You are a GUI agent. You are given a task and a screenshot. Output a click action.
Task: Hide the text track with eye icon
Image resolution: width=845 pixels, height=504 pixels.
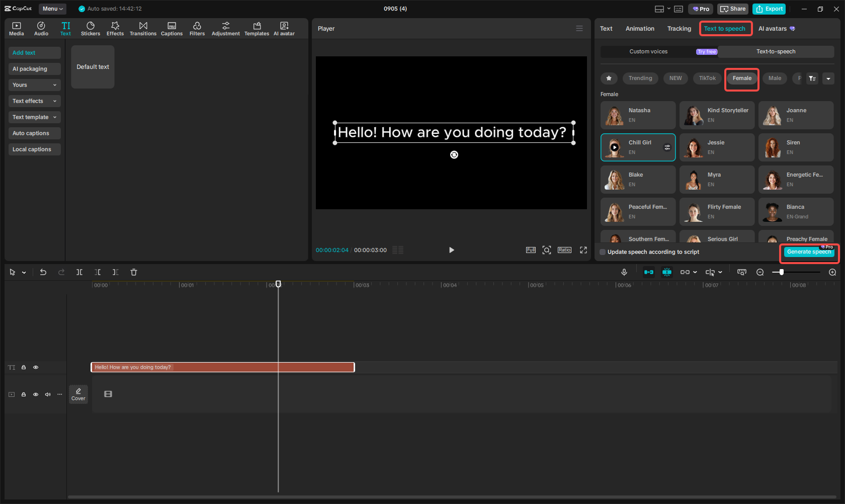pyautogui.click(x=36, y=367)
